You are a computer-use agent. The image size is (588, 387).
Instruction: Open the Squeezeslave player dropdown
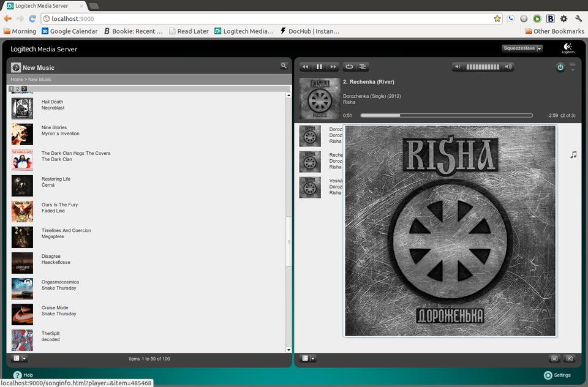pos(522,48)
